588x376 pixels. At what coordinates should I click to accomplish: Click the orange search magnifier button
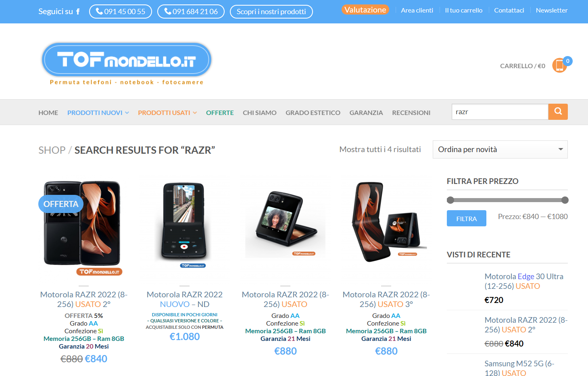point(558,112)
